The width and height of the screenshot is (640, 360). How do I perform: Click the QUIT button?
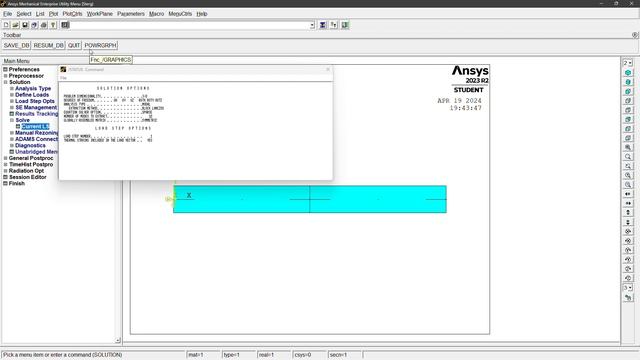(x=74, y=45)
